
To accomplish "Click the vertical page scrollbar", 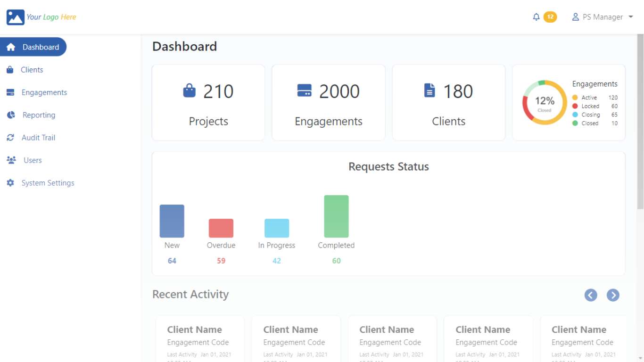I will [x=640, y=123].
